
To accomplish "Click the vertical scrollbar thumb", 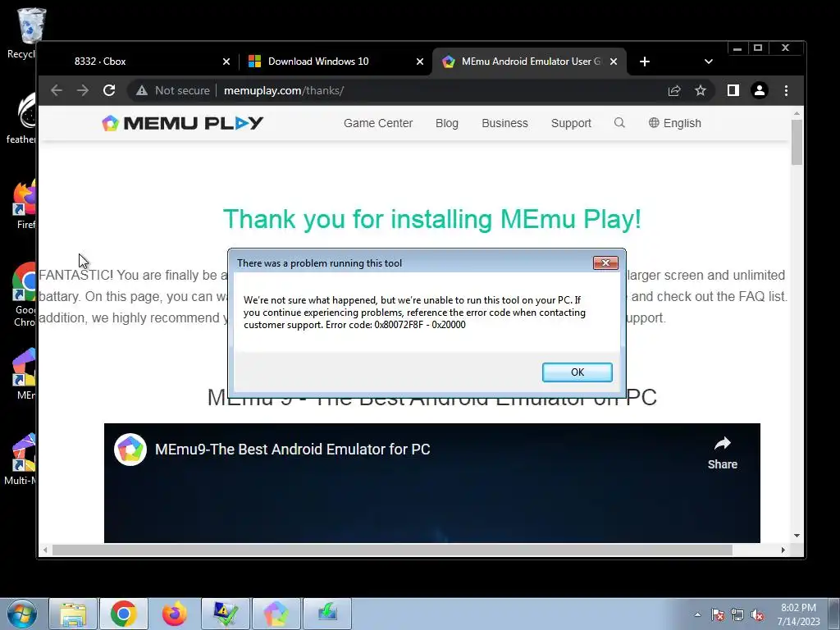I will pos(797,142).
